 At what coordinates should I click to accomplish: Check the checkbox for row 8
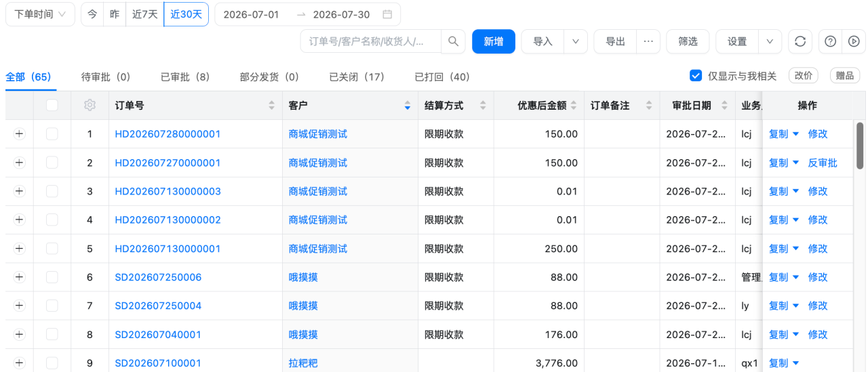point(52,334)
